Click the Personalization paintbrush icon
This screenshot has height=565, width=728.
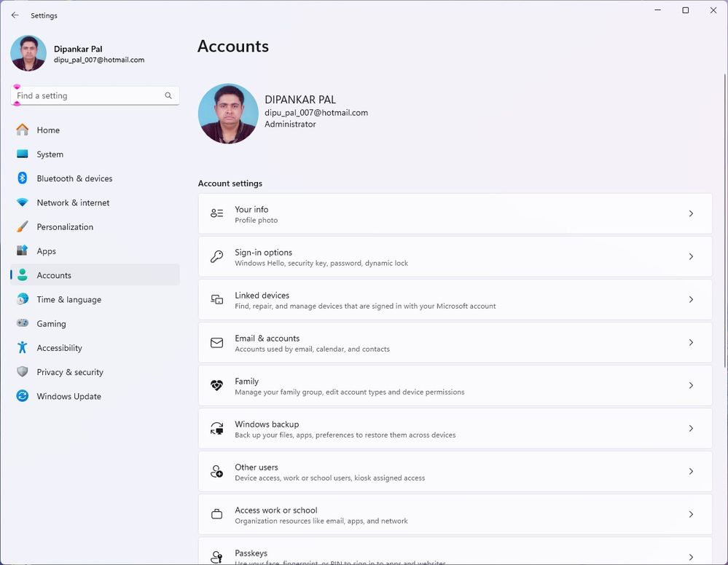(23, 226)
